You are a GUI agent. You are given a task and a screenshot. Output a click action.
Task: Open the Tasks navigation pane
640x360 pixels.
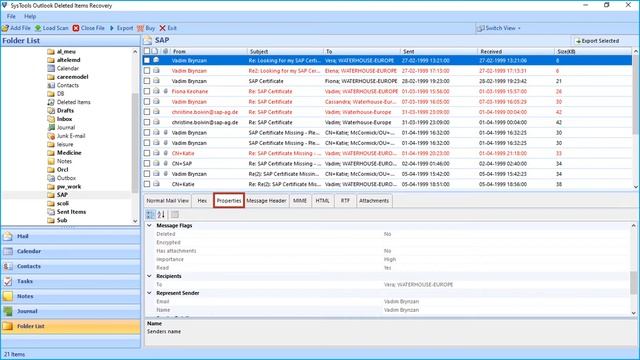pyautogui.click(x=71, y=281)
